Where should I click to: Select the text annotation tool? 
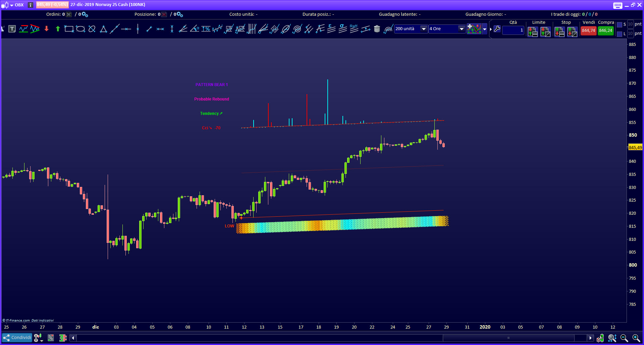pyautogui.click(x=12, y=29)
